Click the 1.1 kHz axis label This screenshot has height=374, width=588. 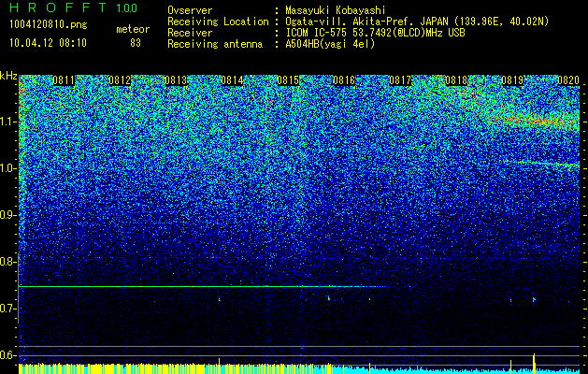click(x=7, y=122)
